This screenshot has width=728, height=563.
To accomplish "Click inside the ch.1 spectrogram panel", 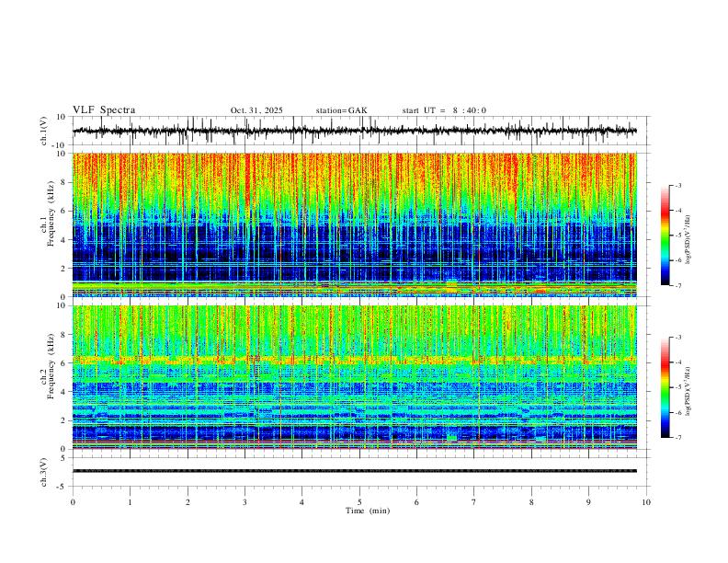I will [x=354, y=224].
